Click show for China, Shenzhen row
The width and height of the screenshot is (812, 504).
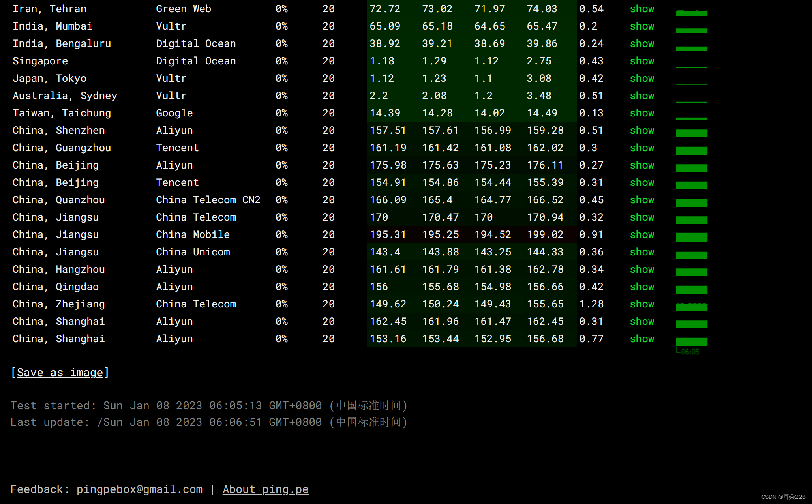coord(642,131)
